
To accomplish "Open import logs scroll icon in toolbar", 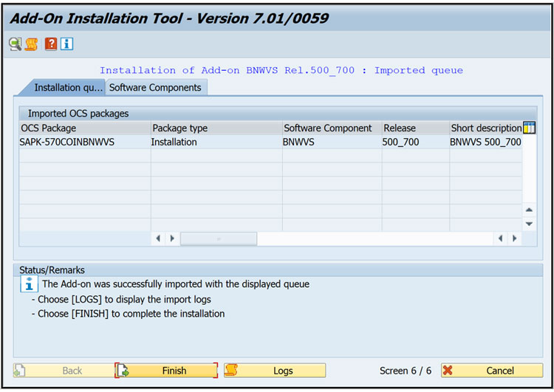I will pos(32,44).
